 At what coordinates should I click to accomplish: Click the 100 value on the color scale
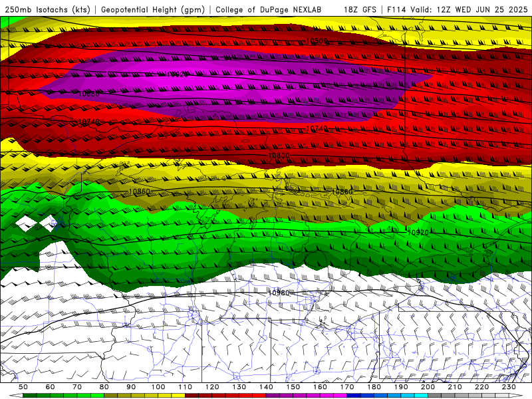coord(158,387)
